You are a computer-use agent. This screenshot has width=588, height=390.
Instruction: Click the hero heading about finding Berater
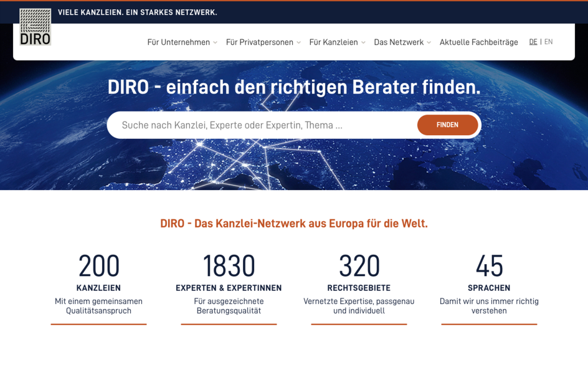point(294,87)
